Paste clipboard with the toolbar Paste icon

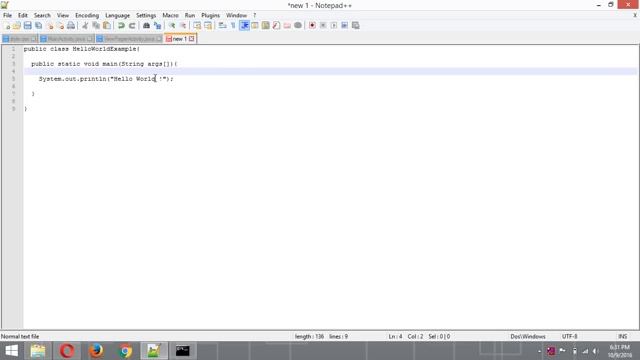pos(107,26)
